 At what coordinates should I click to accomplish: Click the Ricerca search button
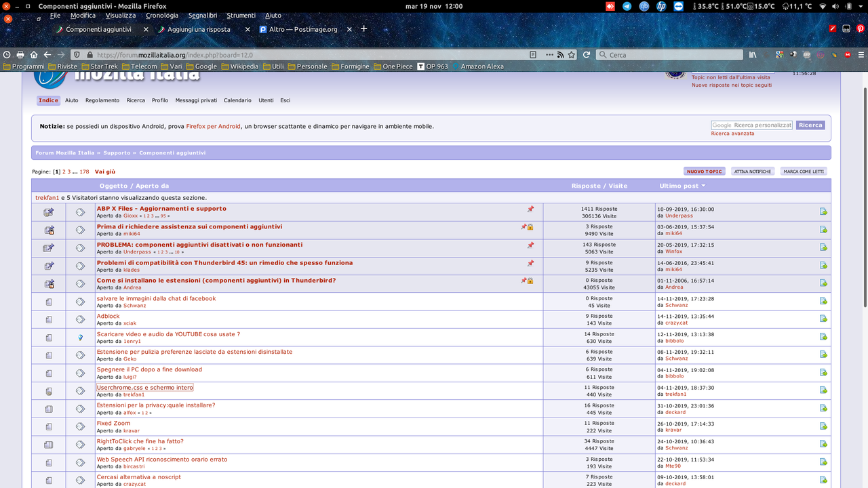[x=810, y=125]
